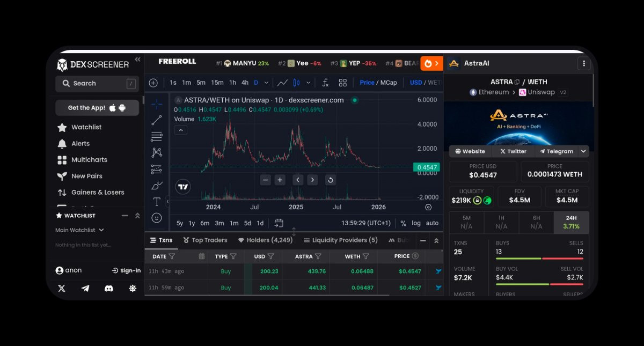Open the X social link in sidebar footer

pyautogui.click(x=62, y=288)
